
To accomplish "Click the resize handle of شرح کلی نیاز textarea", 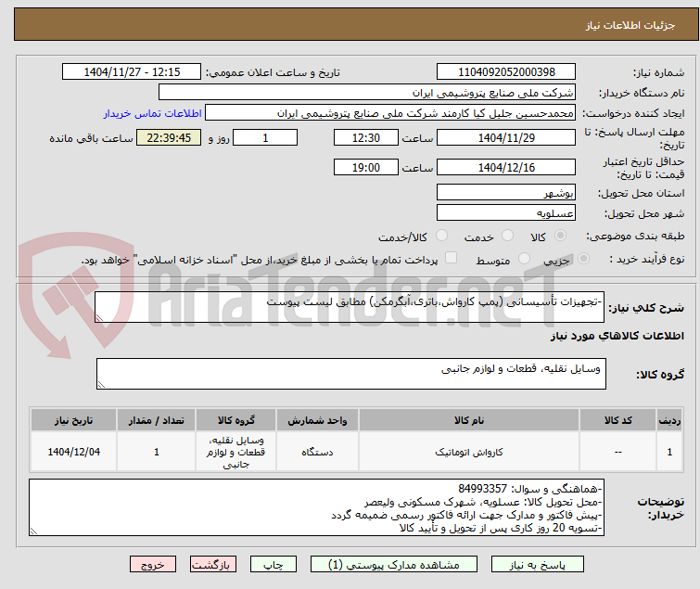I will pyautogui.click(x=99, y=318).
